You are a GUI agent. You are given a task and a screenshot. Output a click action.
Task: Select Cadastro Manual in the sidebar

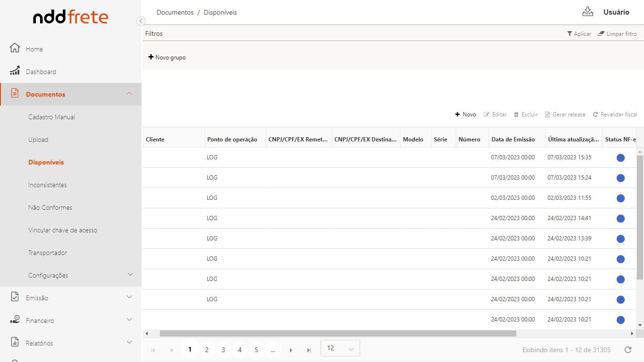[x=52, y=117]
